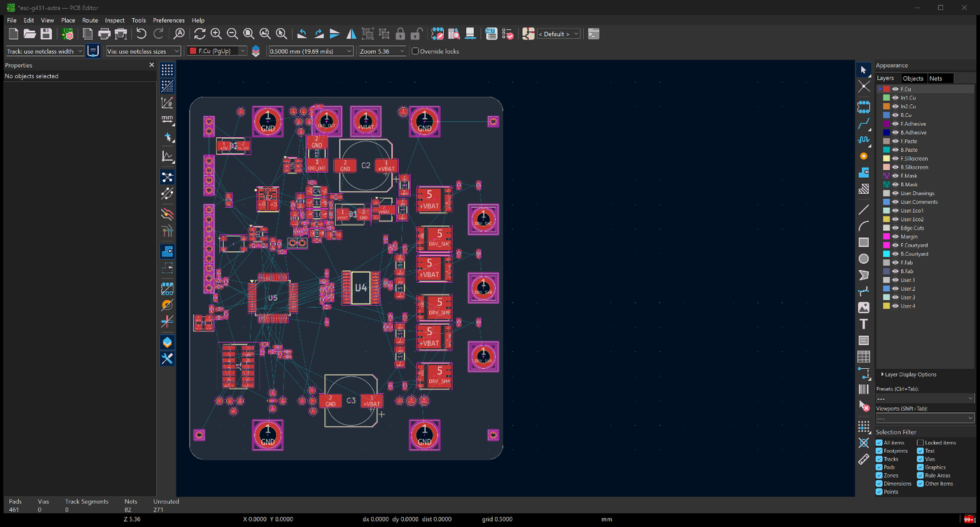Run the Design Rules Checker
The image size is (980, 527).
click(x=508, y=34)
